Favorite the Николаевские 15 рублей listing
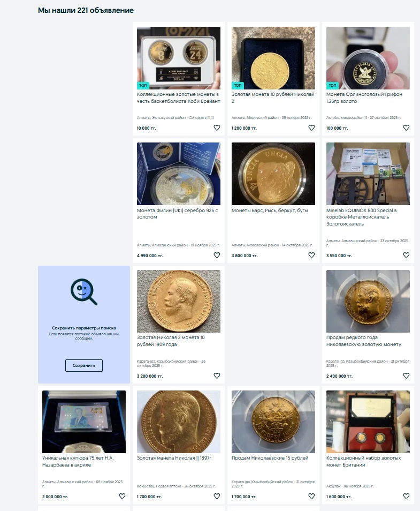 click(311, 497)
